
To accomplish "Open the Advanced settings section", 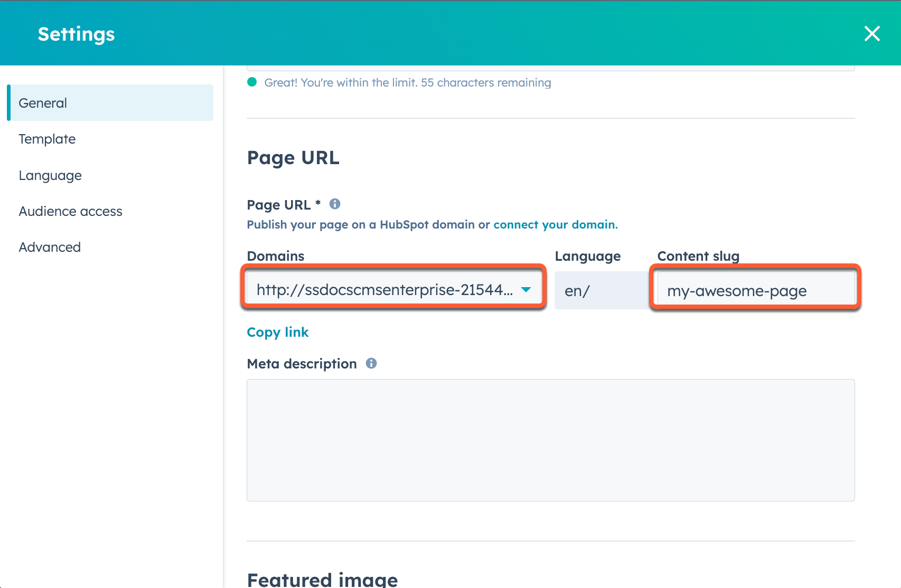I will (50, 246).
